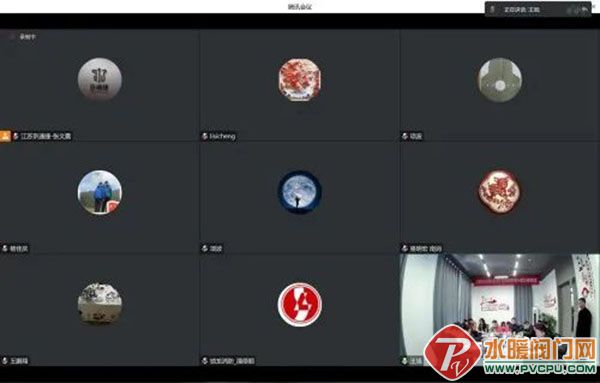Click name label starting with '江苏'
Screen dimensions: 600x383
coord(46,136)
